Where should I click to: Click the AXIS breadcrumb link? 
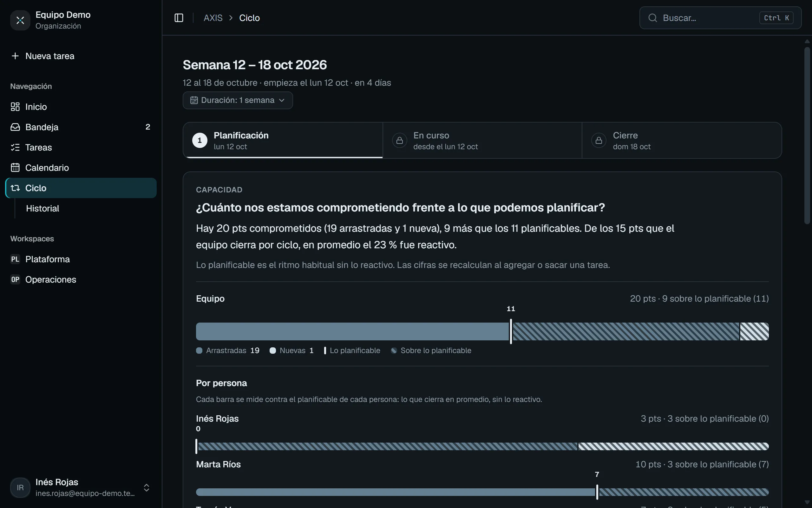tap(213, 18)
